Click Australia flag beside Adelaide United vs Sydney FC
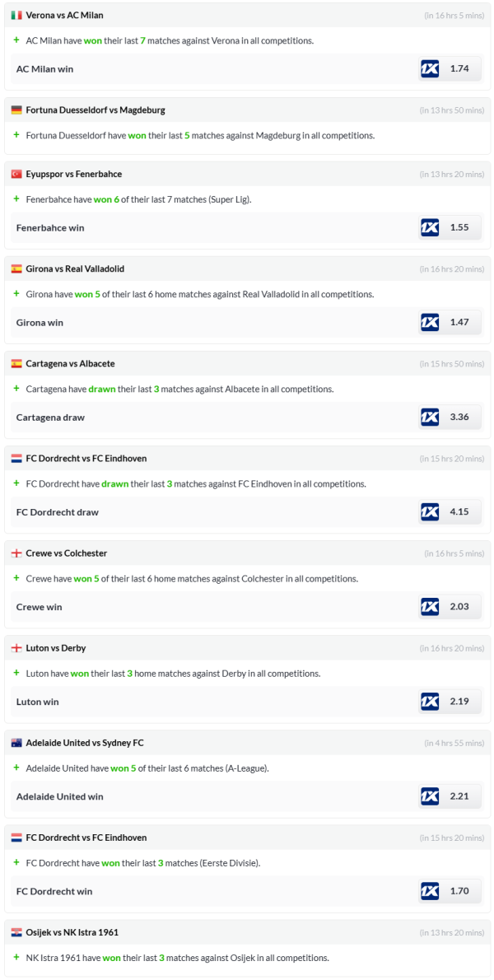 pyautogui.click(x=16, y=743)
